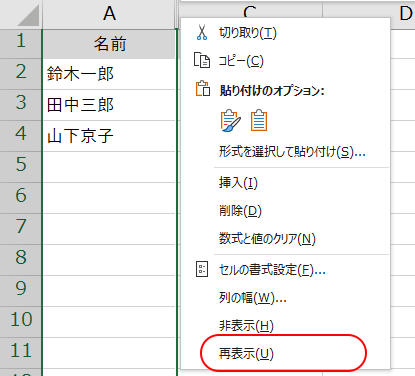The width and height of the screenshot is (415, 376).
Task: Choose the plain clipboard paste option icon
Action: pos(259,120)
